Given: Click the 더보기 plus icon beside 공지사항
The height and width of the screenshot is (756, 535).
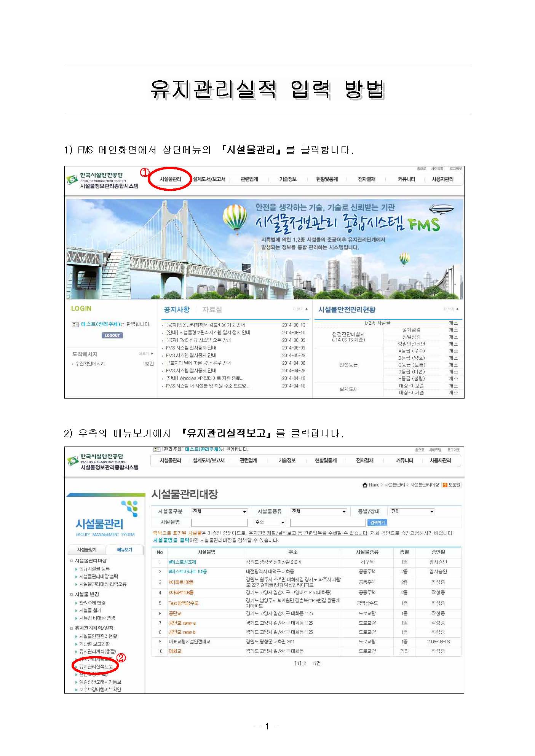Looking at the screenshot, I should click(307, 309).
